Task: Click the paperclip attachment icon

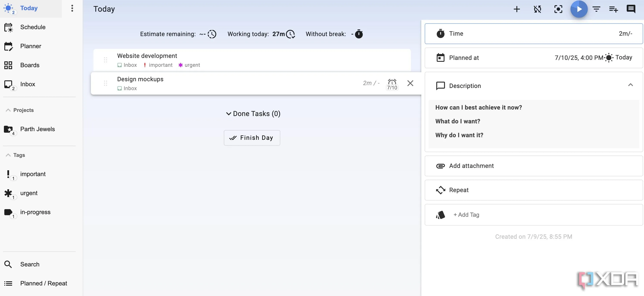Action: point(440,166)
